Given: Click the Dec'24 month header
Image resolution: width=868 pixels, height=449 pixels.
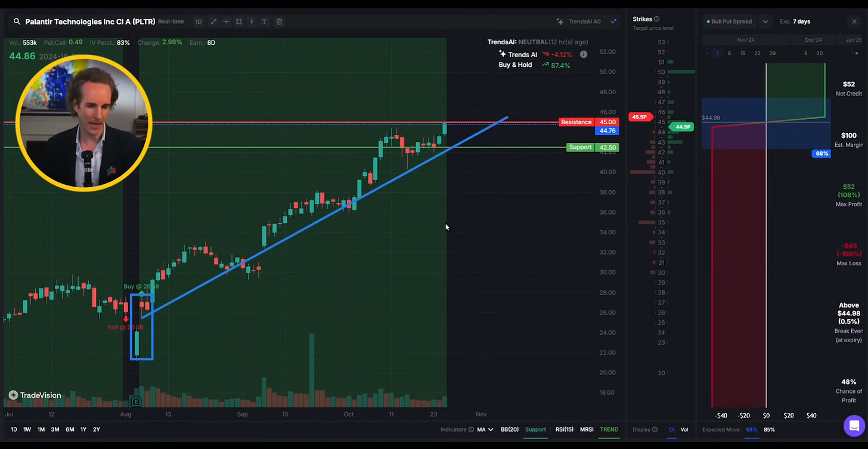Looking at the screenshot, I should 813,40.
